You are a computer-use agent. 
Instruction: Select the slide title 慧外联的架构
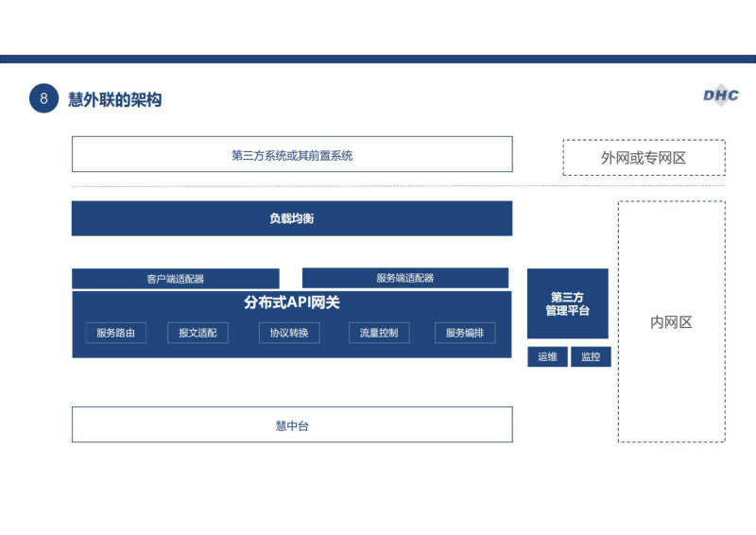pos(114,99)
